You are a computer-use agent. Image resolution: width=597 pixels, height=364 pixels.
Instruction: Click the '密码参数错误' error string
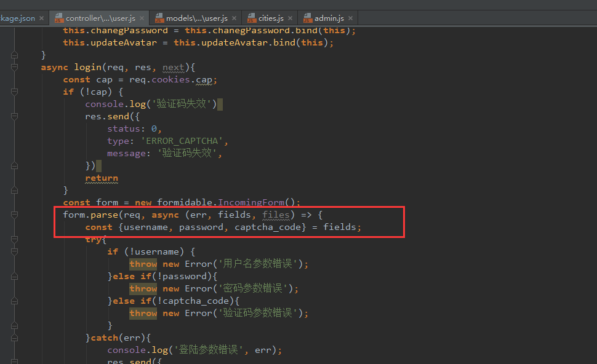click(253, 288)
